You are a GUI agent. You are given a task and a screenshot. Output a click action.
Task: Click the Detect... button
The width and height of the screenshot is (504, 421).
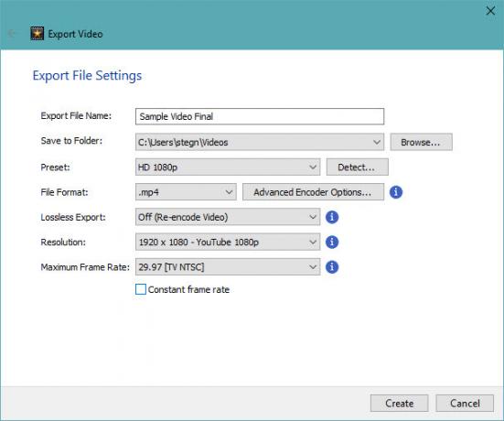pos(357,167)
